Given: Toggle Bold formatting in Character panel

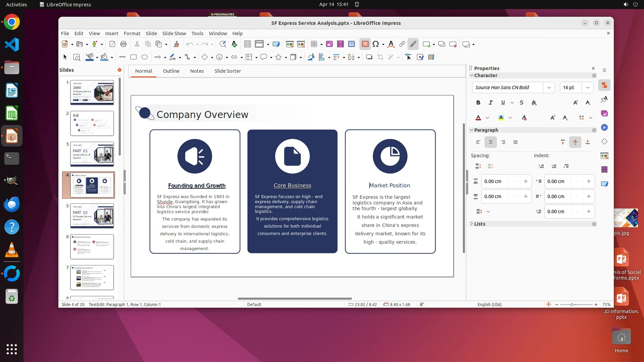Looking at the screenshot, I should pyautogui.click(x=478, y=103).
